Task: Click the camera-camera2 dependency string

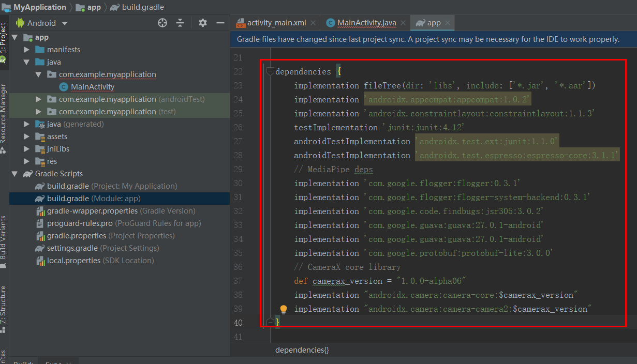Action: coord(478,309)
